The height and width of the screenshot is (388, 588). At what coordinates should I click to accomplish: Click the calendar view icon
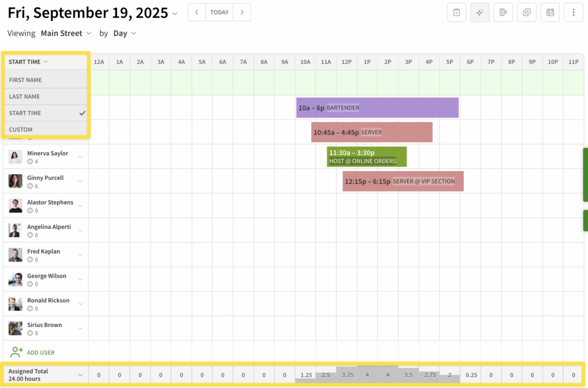point(550,12)
